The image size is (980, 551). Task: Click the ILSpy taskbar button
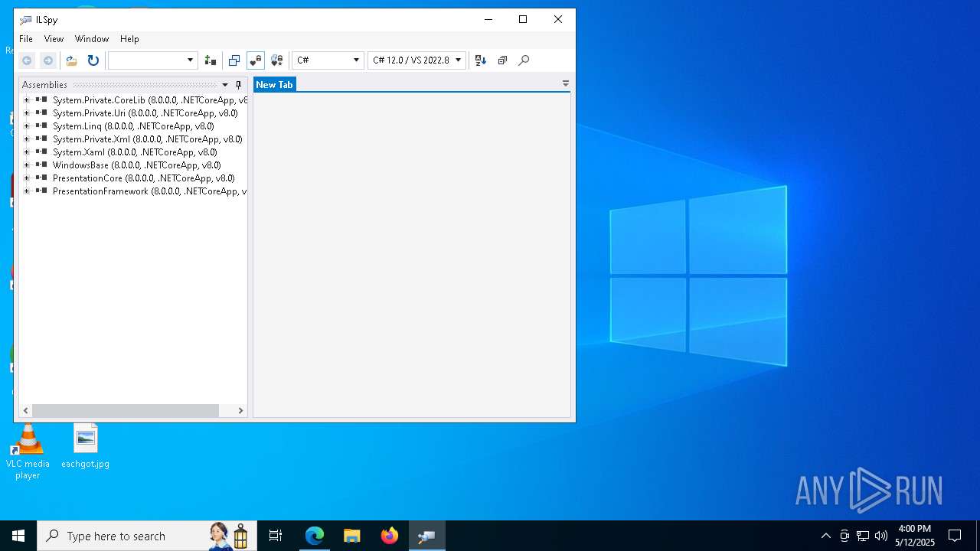tap(427, 536)
